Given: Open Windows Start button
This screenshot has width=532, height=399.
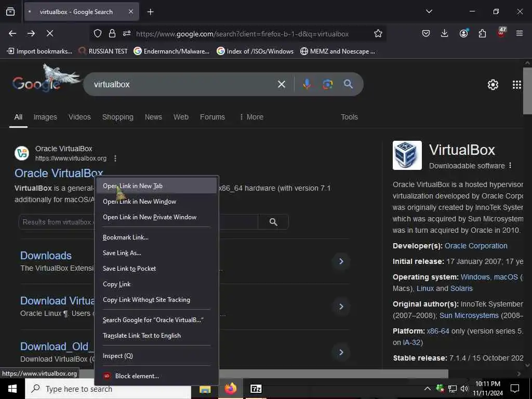Looking at the screenshot, I should tap(12, 389).
